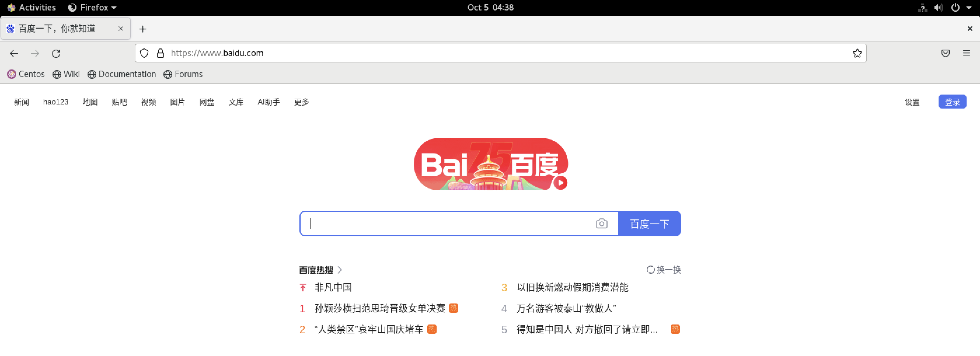This screenshot has width=980, height=356.
Task: Open the 更多 (more) dropdown menu
Action: click(301, 102)
